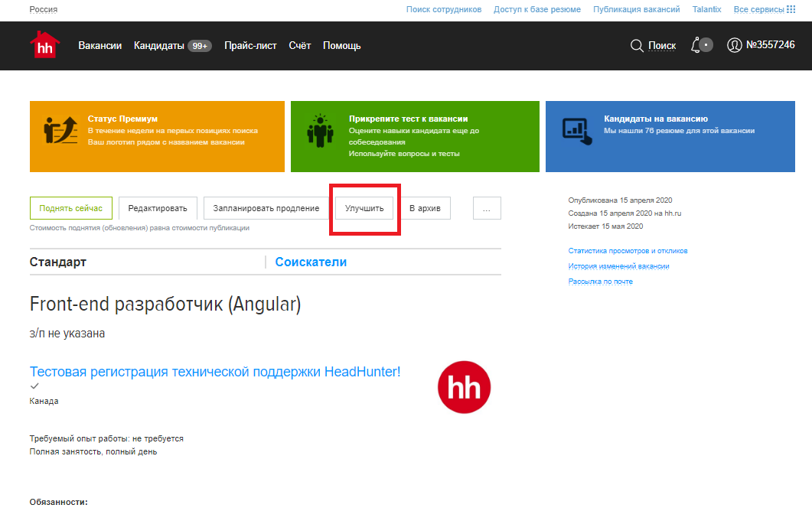This screenshot has height=508, width=812.
Task: Open the Счёт menu item
Action: click(300, 46)
